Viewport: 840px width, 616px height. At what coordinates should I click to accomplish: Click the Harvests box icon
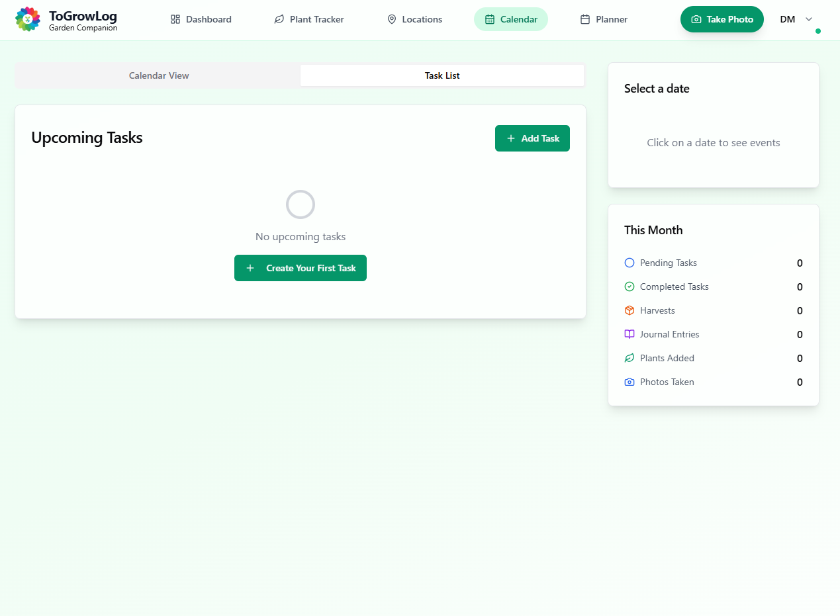tap(630, 310)
